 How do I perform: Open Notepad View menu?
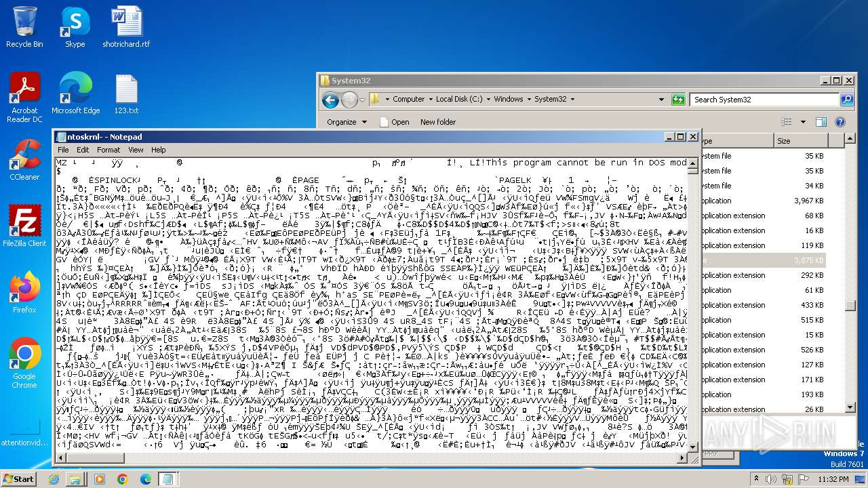tap(136, 150)
